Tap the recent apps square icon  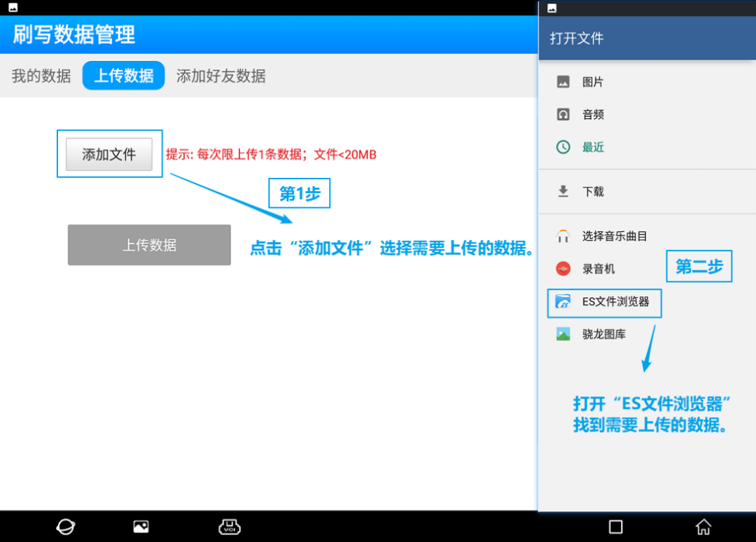click(616, 527)
